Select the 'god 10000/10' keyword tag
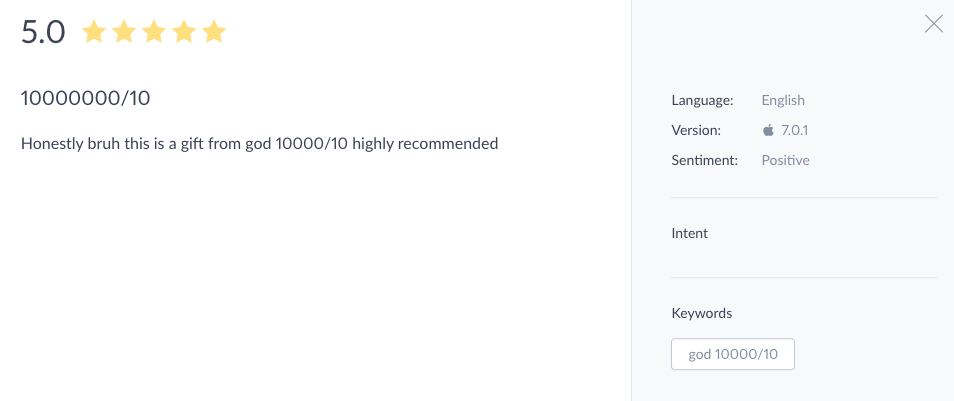 (x=733, y=354)
